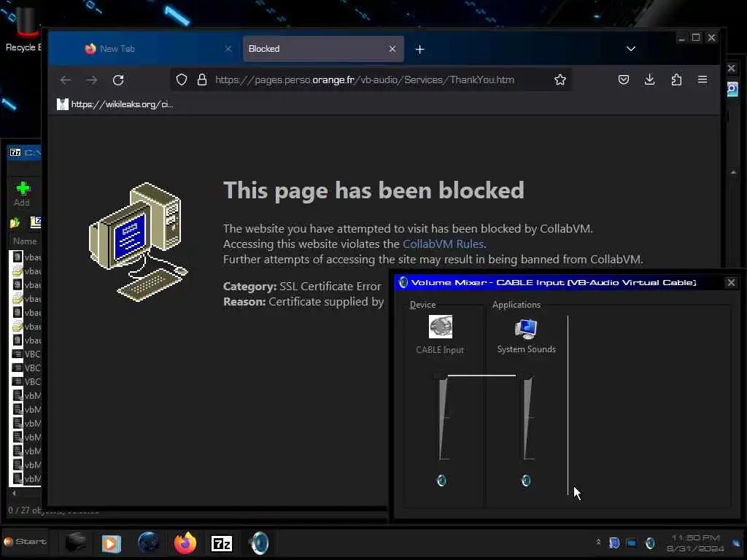Click the volume speaker tray icon
Screen dimensions: 747x560
(650, 542)
